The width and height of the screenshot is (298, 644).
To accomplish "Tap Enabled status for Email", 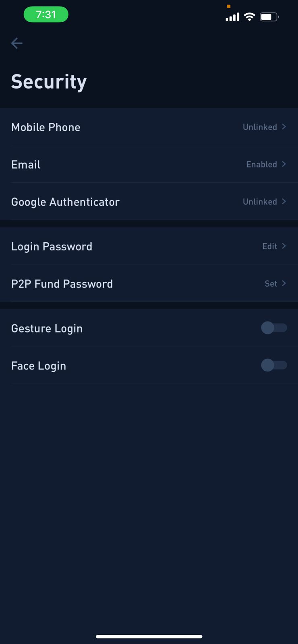I will point(262,165).
